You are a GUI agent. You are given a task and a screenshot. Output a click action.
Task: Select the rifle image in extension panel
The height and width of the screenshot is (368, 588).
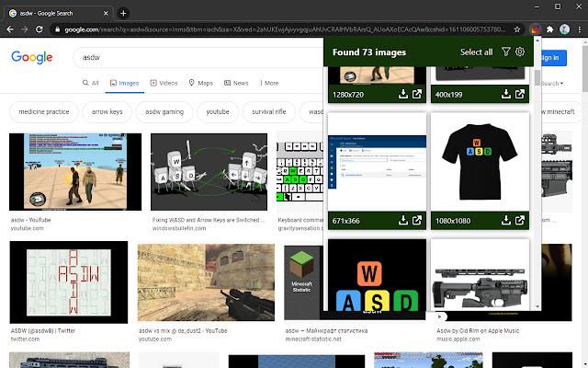pos(480,275)
